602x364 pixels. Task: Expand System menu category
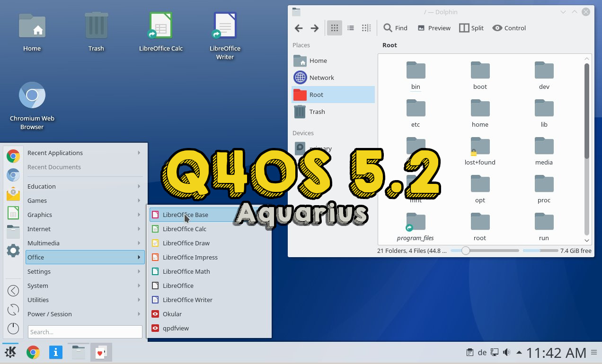point(84,286)
